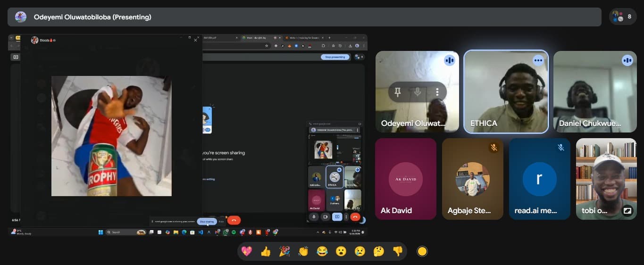Send the clapping hands reaction
The image size is (644, 265).
point(303,251)
